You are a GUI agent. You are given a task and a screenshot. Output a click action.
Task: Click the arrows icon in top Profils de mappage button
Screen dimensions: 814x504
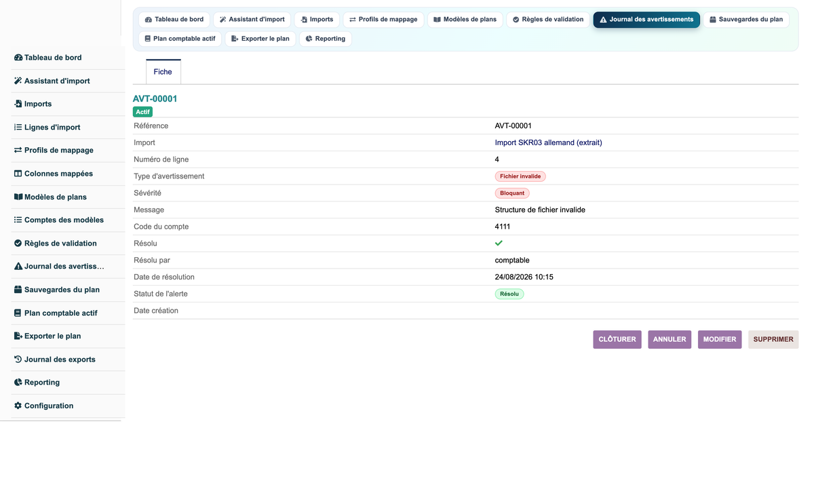point(353,20)
